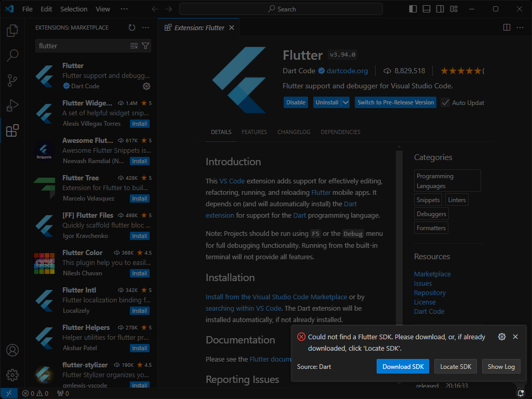Open manage gear for Flutter extension

coord(147,86)
